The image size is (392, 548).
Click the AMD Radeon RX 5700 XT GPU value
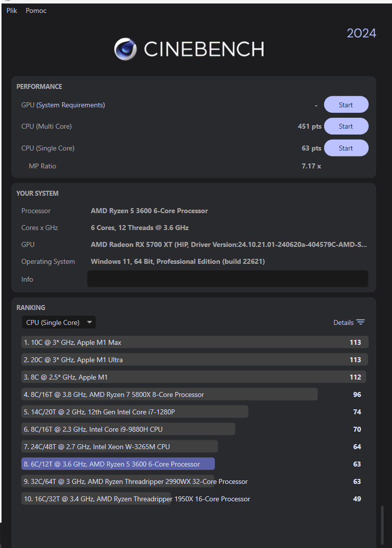(229, 244)
